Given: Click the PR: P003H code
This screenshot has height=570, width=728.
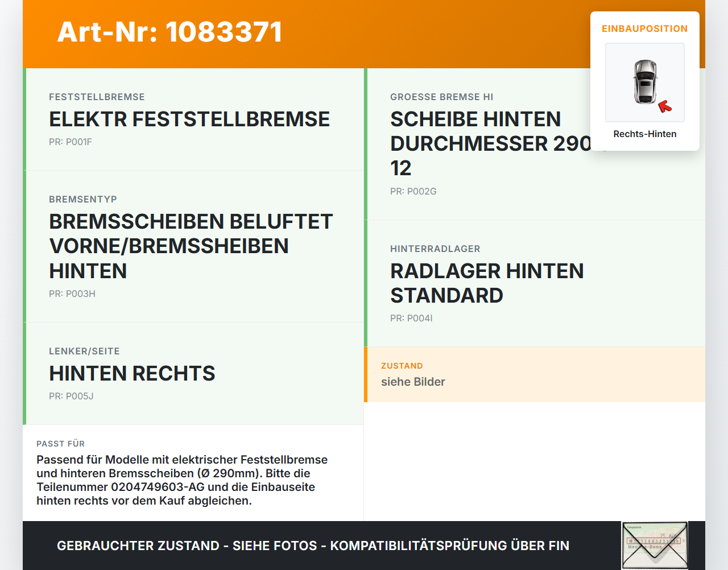Looking at the screenshot, I should (72, 294).
